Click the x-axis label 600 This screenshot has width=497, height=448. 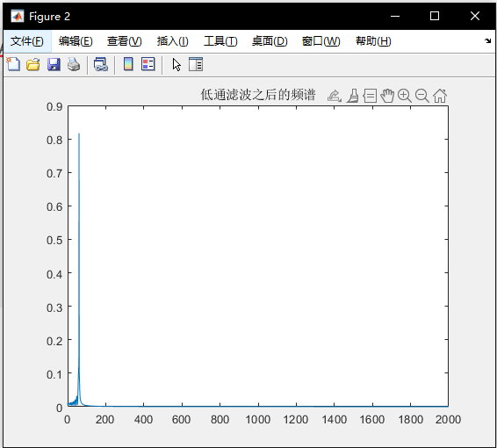point(181,420)
